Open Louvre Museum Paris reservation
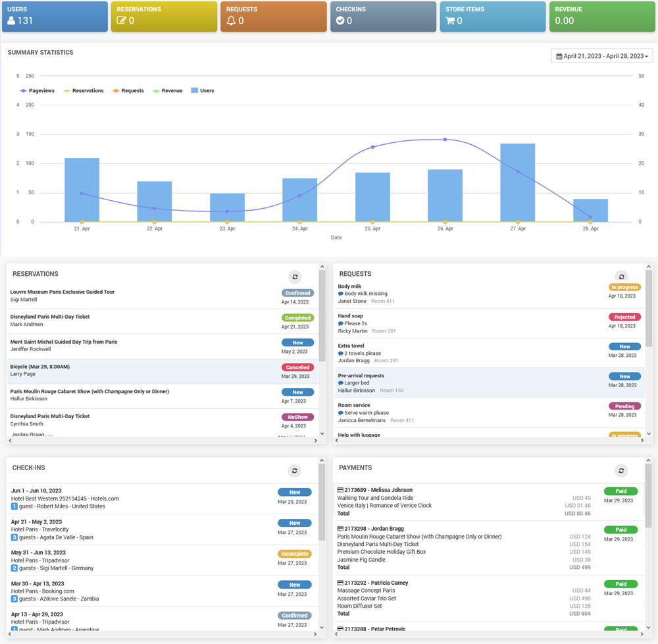Image resolution: width=658 pixels, height=644 pixels. coord(63,292)
